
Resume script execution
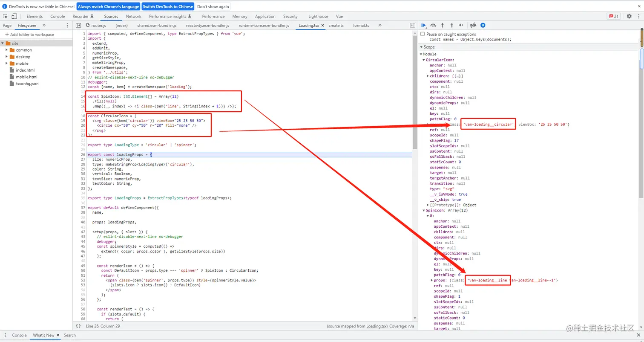(x=424, y=26)
